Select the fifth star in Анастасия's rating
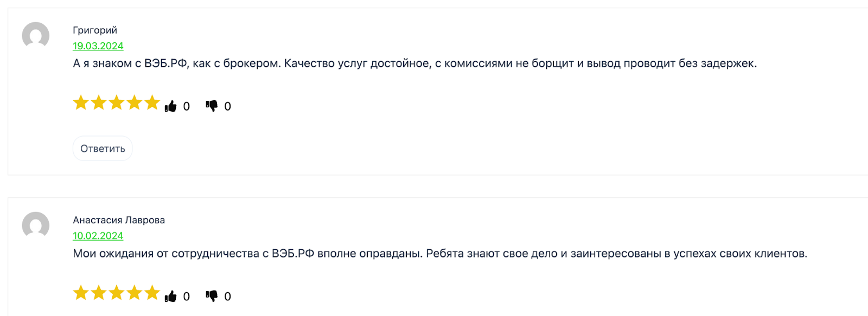 click(152, 293)
